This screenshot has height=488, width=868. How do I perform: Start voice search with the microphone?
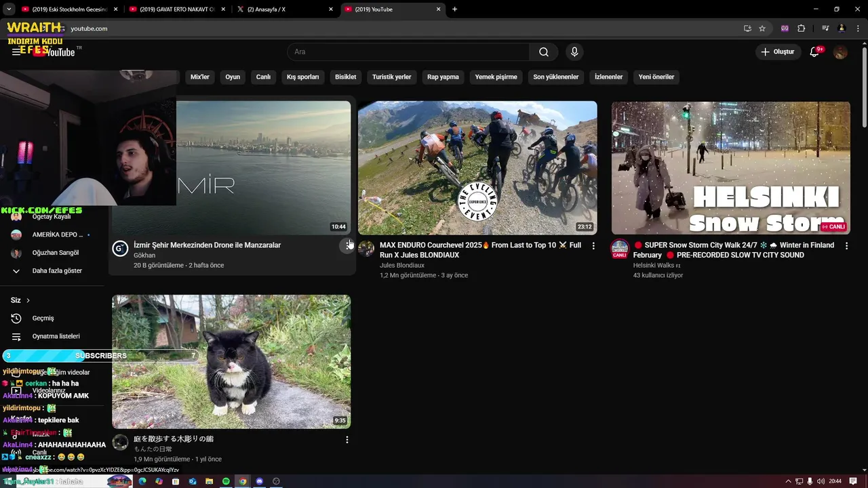coord(574,52)
